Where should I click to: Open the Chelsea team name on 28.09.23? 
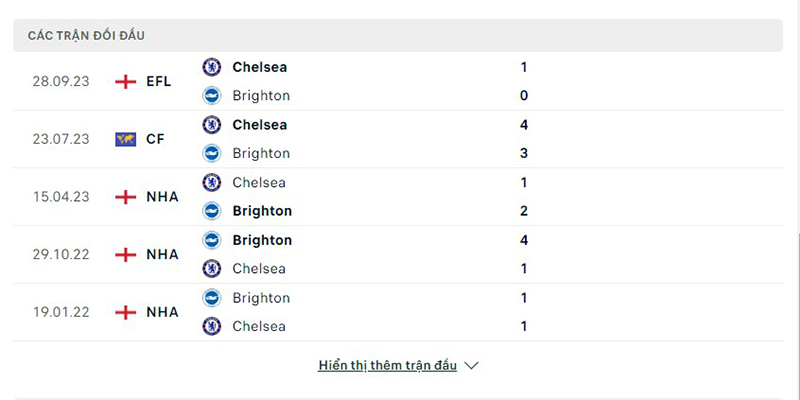[x=259, y=67]
